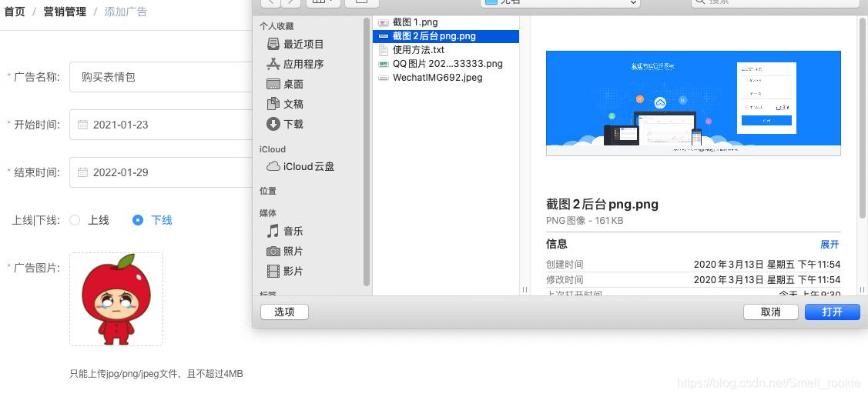Viewport: 868px width, 397px height.
Task: Select the 上线 radio button
Action: click(x=75, y=220)
